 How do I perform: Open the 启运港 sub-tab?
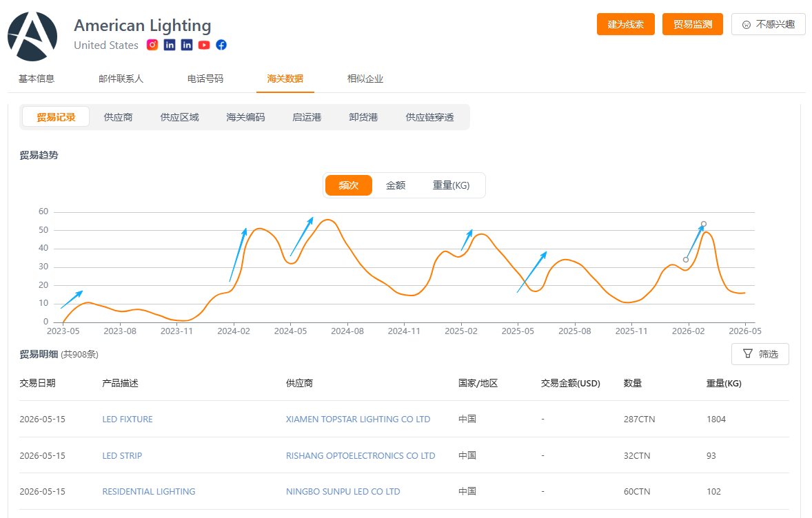pyautogui.click(x=307, y=118)
